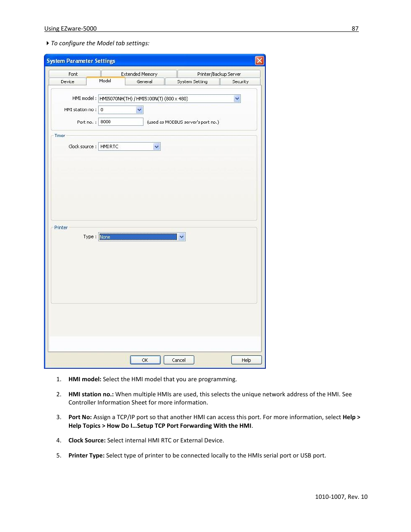Click the 'Printer' group title
This screenshot has height=532, width=411.
click(x=61, y=227)
